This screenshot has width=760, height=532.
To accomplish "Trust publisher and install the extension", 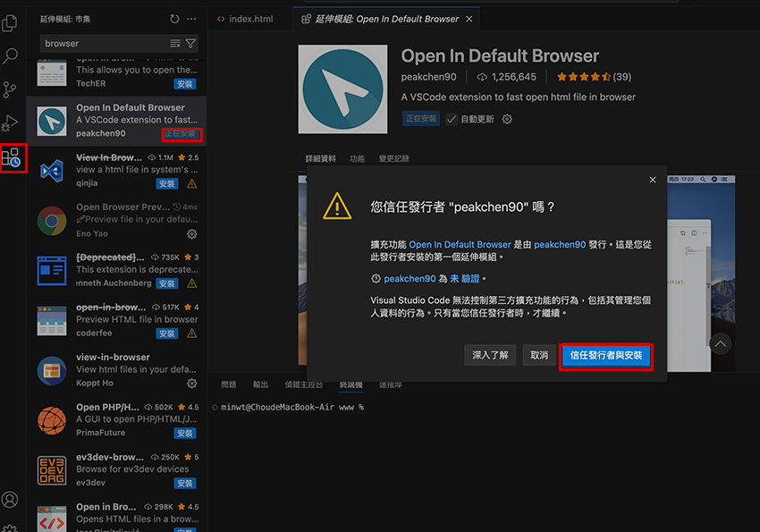I will coord(606,356).
